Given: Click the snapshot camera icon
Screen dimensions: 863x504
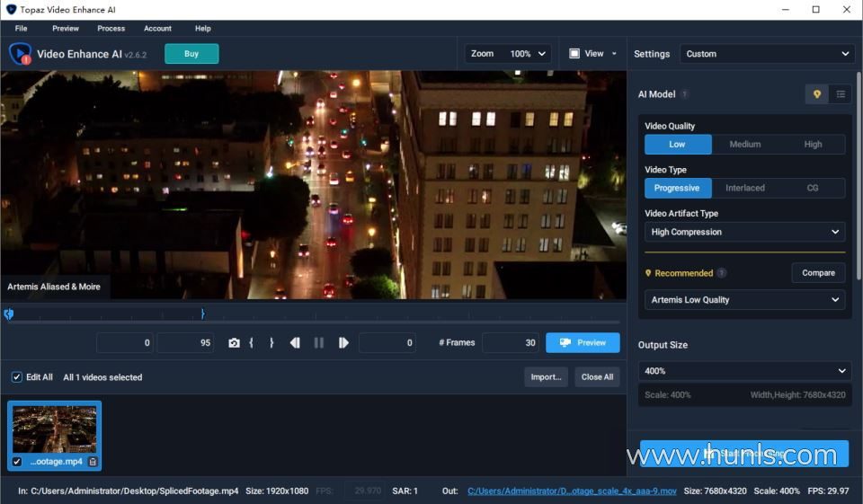Looking at the screenshot, I should pos(234,343).
